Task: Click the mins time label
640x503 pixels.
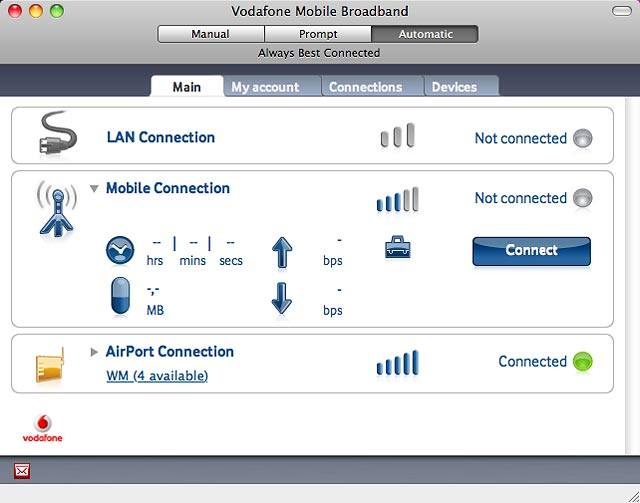Action: click(193, 260)
